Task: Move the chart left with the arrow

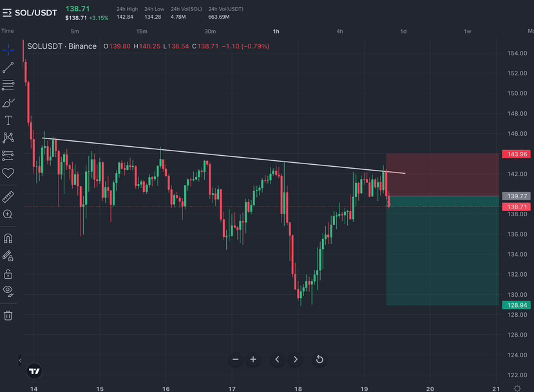Action: 277,359
